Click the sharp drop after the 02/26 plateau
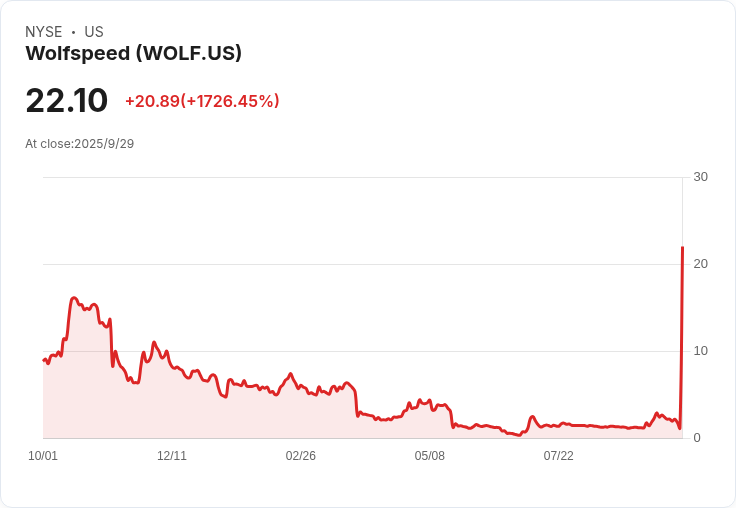The width and height of the screenshot is (736, 508). click(x=356, y=403)
